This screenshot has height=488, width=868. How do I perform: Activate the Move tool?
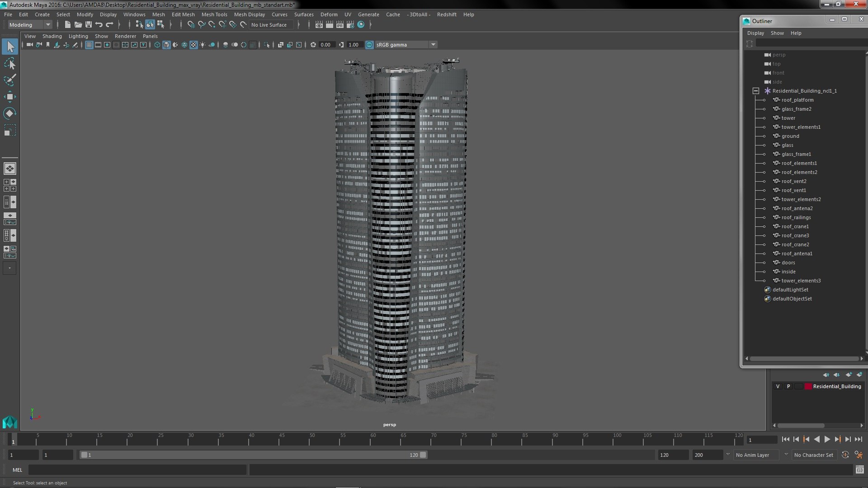10,97
